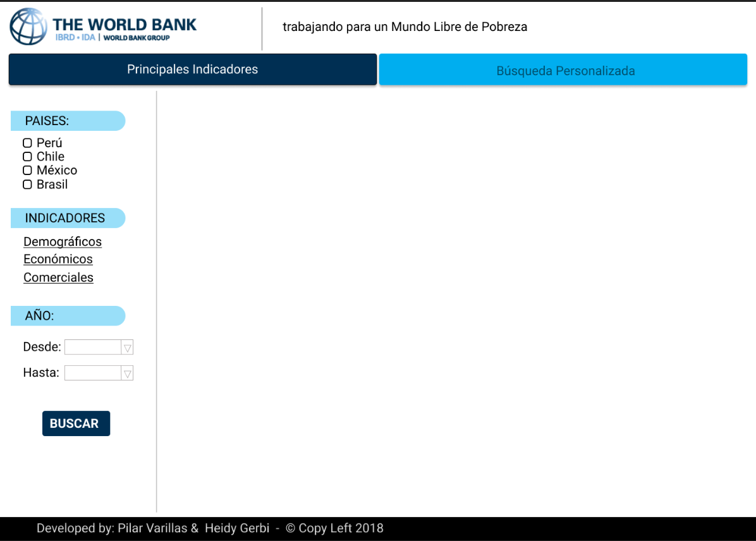Image resolution: width=756 pixels, height=541 pixels.
Task: Click inside the Desde year field
Action: pos(93,347)
